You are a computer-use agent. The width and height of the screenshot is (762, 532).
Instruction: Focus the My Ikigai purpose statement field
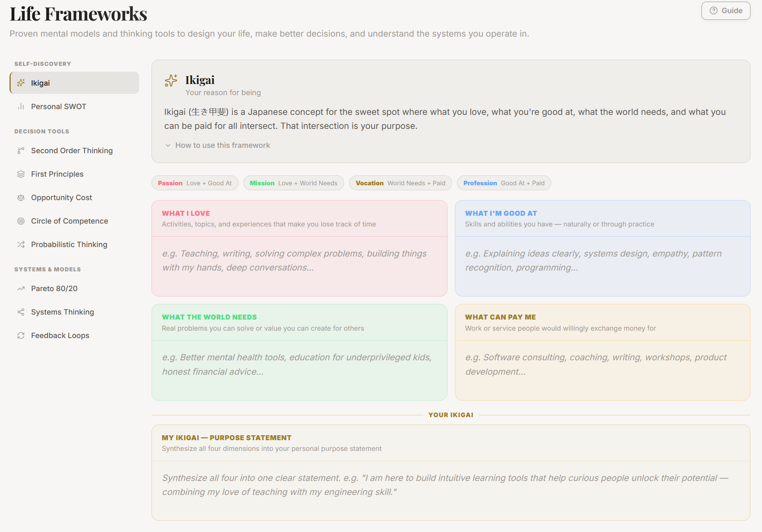tap(451, 490)
